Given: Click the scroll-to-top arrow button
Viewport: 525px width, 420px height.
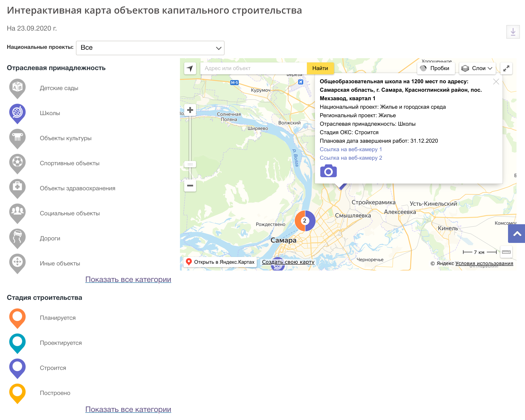Looking at the screenshot, I should [517, 234].
